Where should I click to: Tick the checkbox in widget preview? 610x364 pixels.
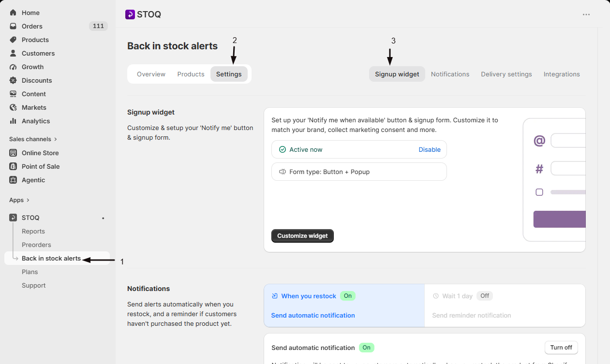(539, 192)
